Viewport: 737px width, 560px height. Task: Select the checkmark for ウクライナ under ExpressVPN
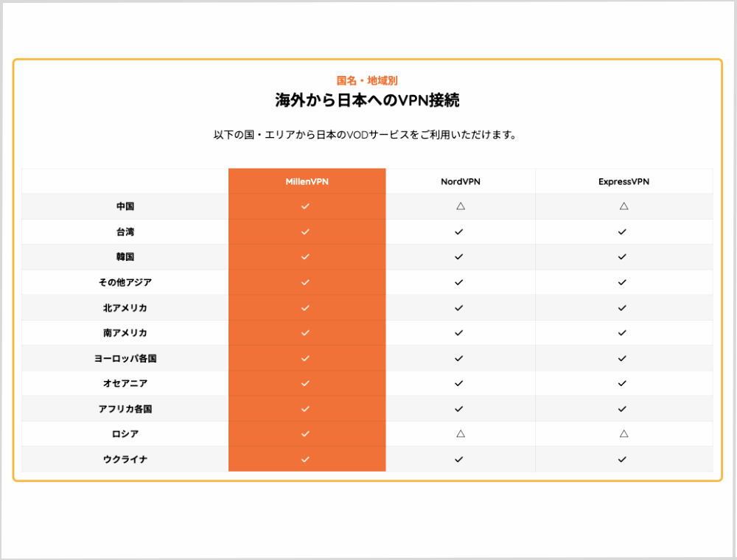pos(621,459)
